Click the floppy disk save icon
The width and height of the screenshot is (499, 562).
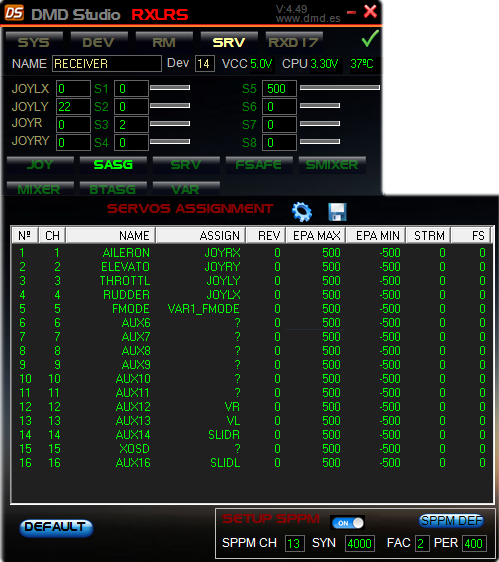pyautogui.click(x=337, y=212)
